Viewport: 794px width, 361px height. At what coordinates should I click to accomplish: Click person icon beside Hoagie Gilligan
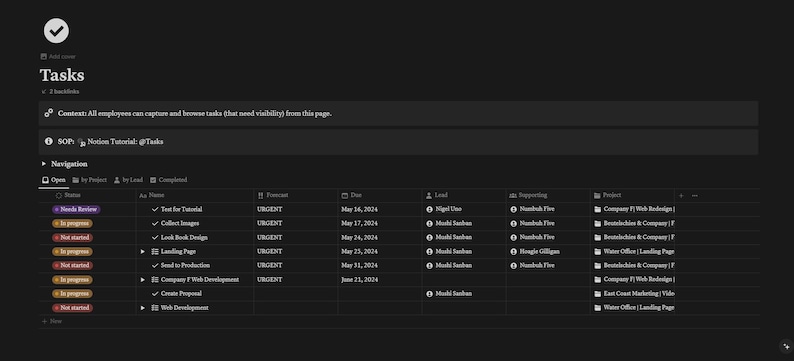[513, 252]
